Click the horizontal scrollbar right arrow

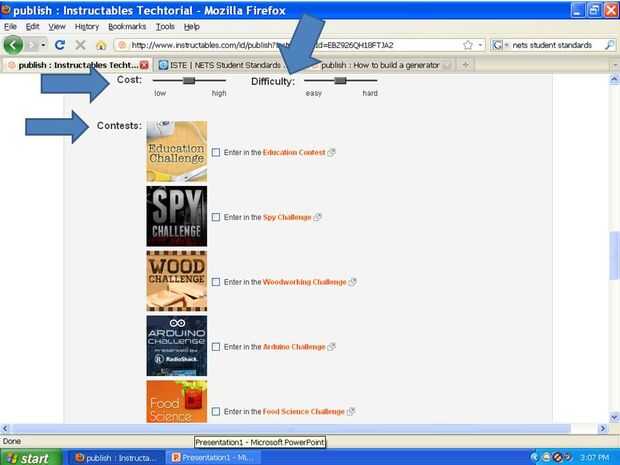tap(603, 428)
